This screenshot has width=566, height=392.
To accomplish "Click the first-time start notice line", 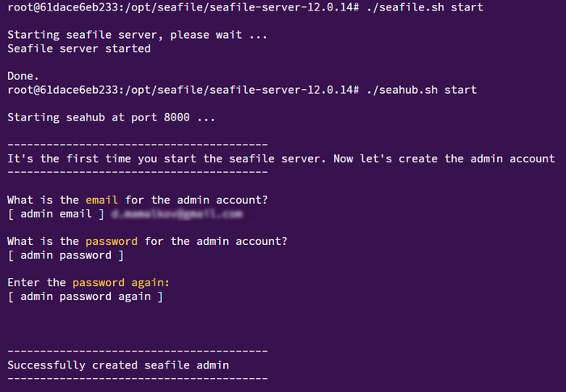I will 281,159.
